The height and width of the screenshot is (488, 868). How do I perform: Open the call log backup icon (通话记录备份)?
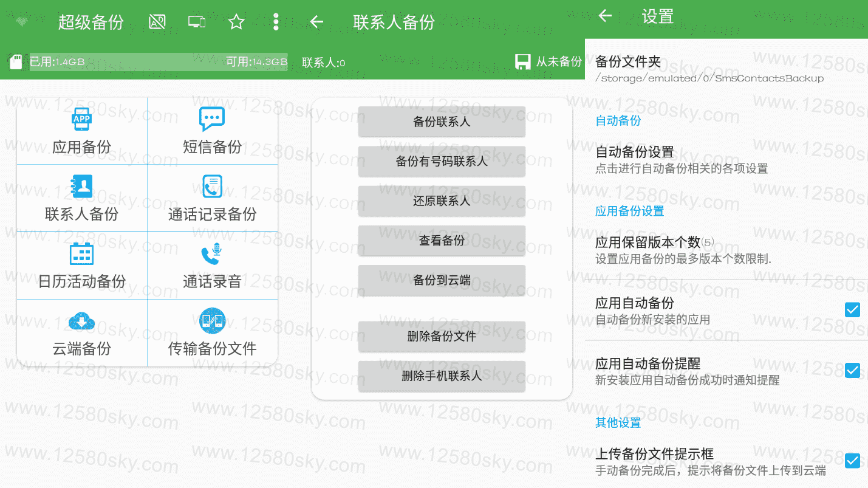(x=212, y=187)
